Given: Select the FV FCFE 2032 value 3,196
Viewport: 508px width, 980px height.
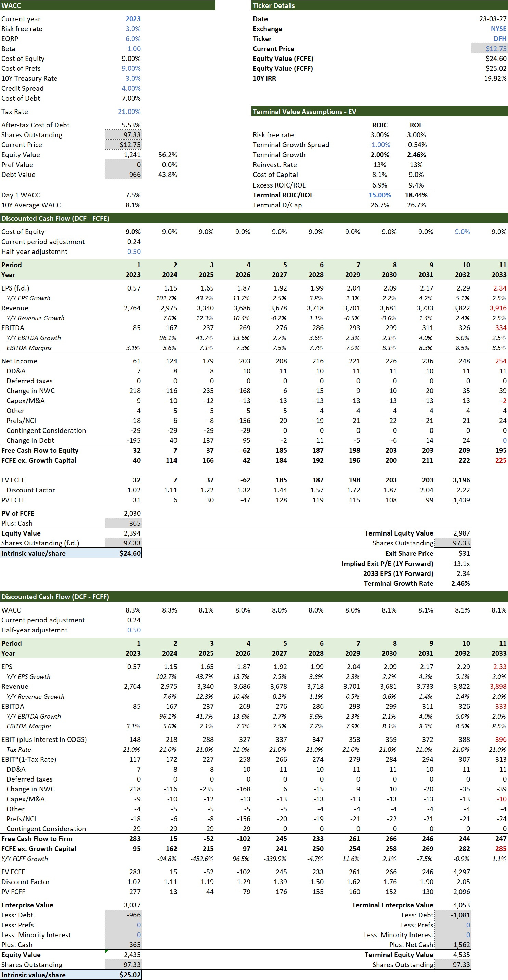Looking at the screenshot, I should click(461, 480).
